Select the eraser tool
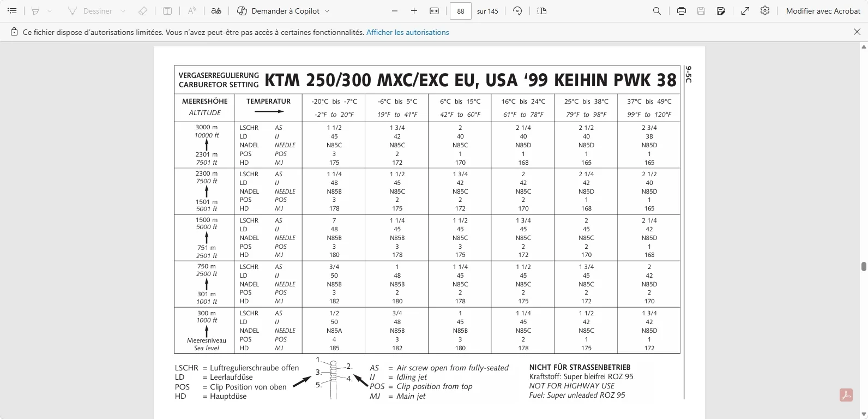Image resolution: width=868 pixels, height=419 pixels. point(143,11)
